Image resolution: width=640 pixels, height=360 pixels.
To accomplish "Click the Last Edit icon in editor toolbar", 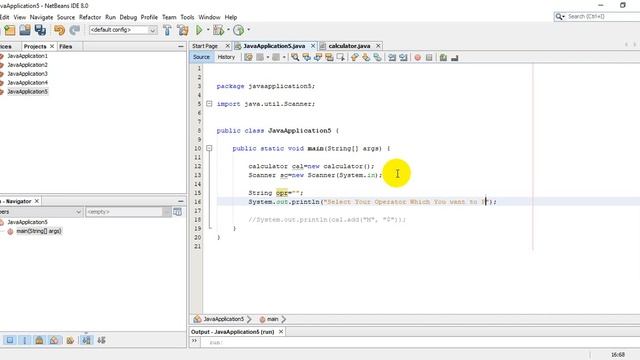I will click(248, 58).
